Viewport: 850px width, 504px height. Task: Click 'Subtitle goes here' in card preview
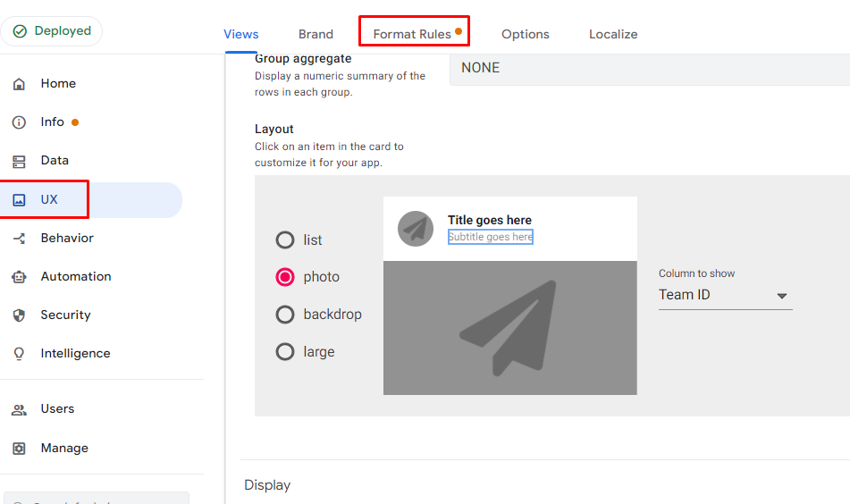point(491,237)
